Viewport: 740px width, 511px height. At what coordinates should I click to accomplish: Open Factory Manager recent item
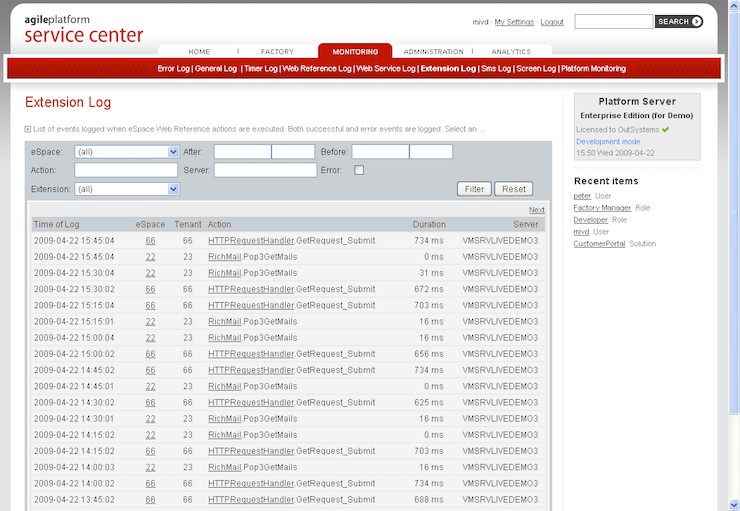(602, 208)
